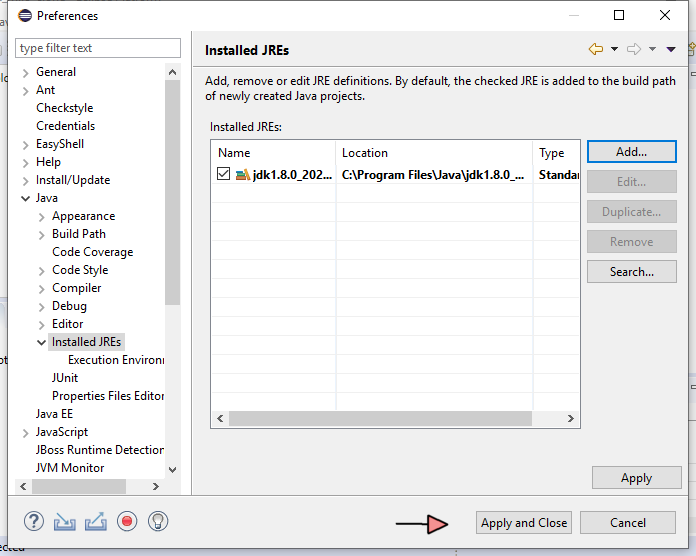The height and width of the screenshot is (556, 696).
Task: Select Code Coverage in the tree
Action: tap(92, 252)
